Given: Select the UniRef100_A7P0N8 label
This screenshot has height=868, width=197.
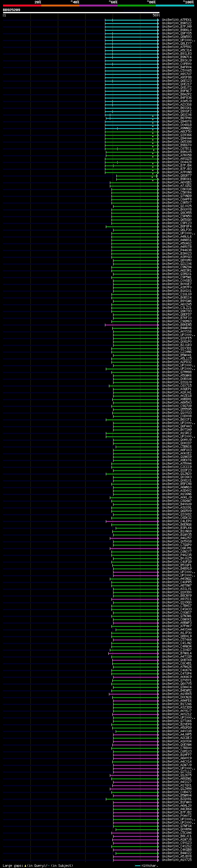Looking at the screenshot, I should click(x=176, y=172).
